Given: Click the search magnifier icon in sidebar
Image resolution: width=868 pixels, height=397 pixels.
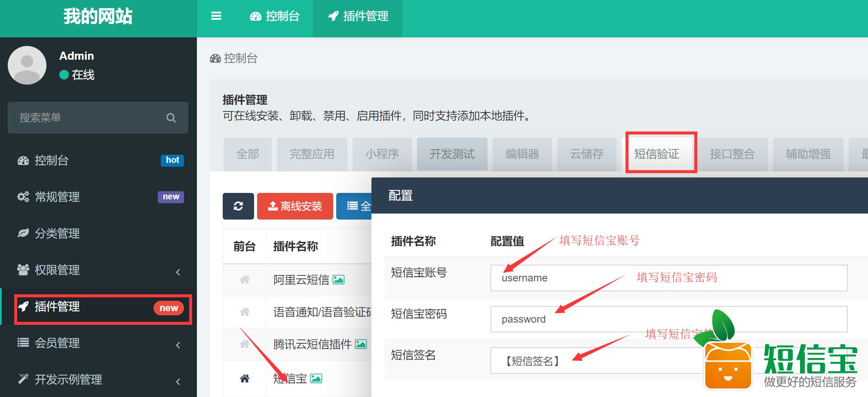Looking at the screenshot, I should click(x=171, y=118).
